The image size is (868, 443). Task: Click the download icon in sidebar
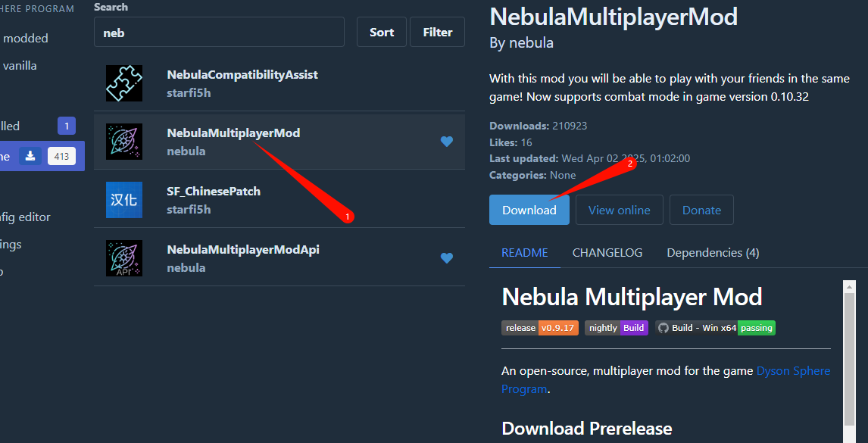(30, 156)
